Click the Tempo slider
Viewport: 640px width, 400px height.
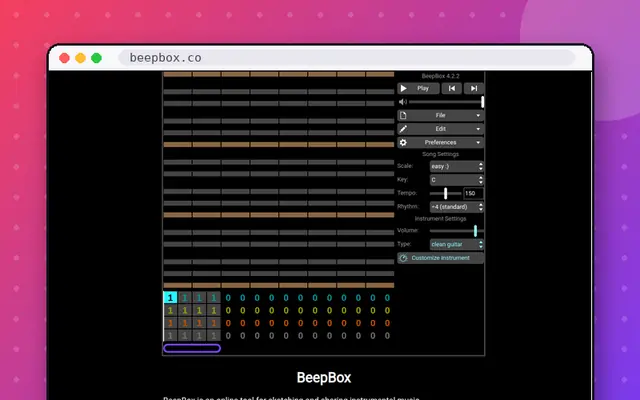click(445, 193)
